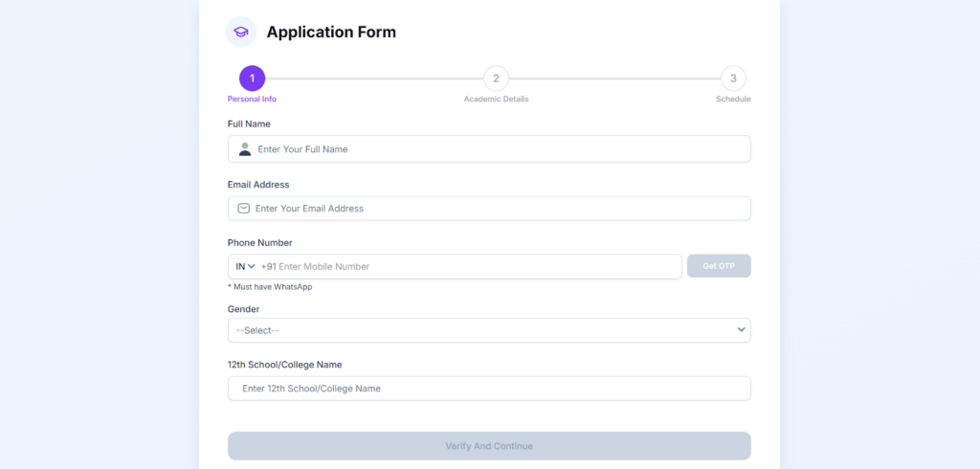Click the graduation cap icon
The height and width of the screenshot is (469, 980).
240,32
